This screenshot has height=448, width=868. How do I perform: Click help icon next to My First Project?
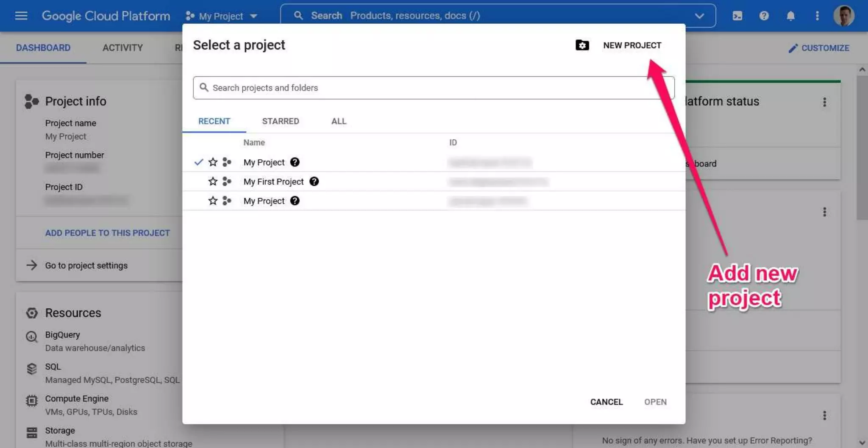314,181
